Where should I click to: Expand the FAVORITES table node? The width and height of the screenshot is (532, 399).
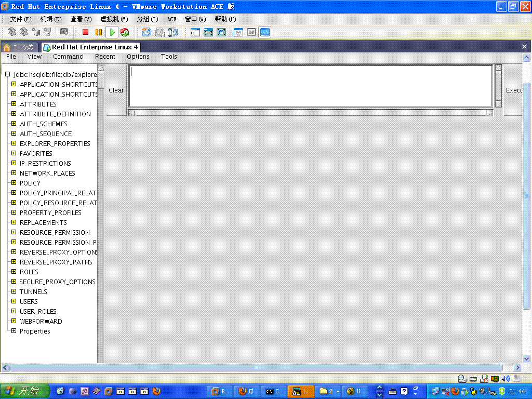point(14,153)
